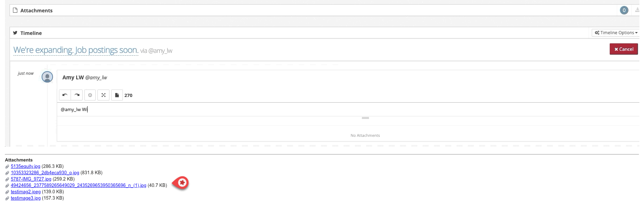Image resolution: width=644 pixels, height=201 pixels.
Task: Click Amy LW's avatar icon
Action: coord(47,77)
